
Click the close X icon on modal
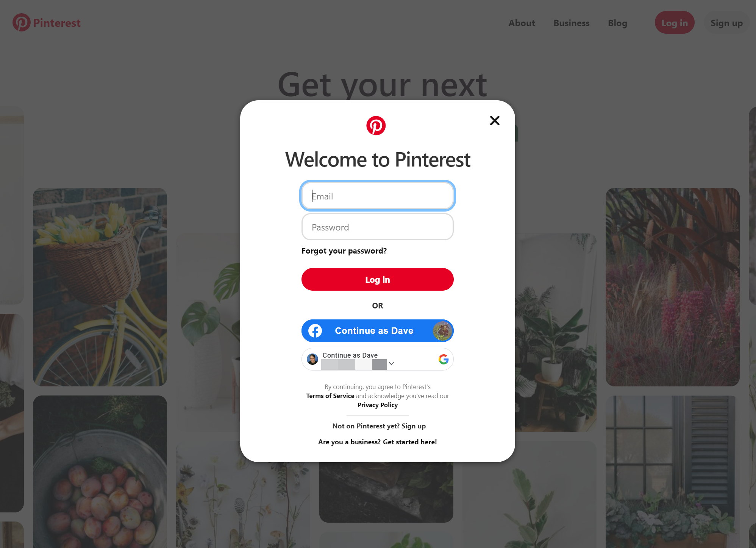495,120
